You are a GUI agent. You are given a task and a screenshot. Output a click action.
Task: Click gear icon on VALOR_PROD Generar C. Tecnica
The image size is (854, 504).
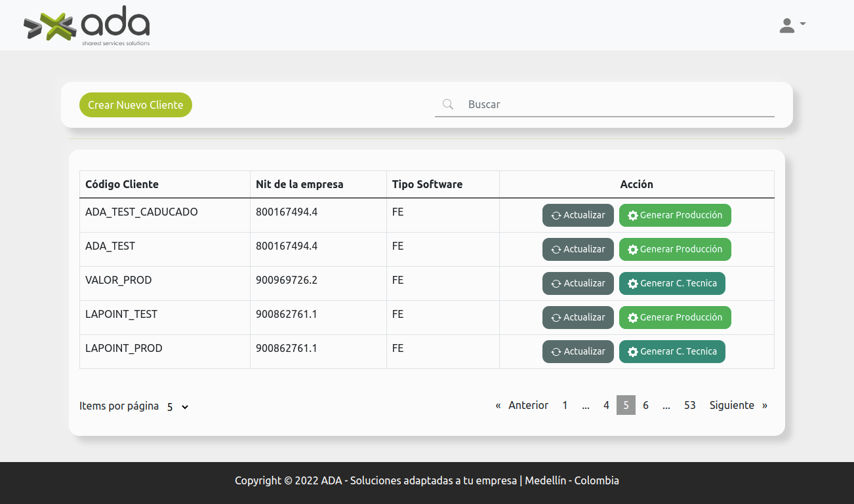pyautogui.click(x=633, y=284)
